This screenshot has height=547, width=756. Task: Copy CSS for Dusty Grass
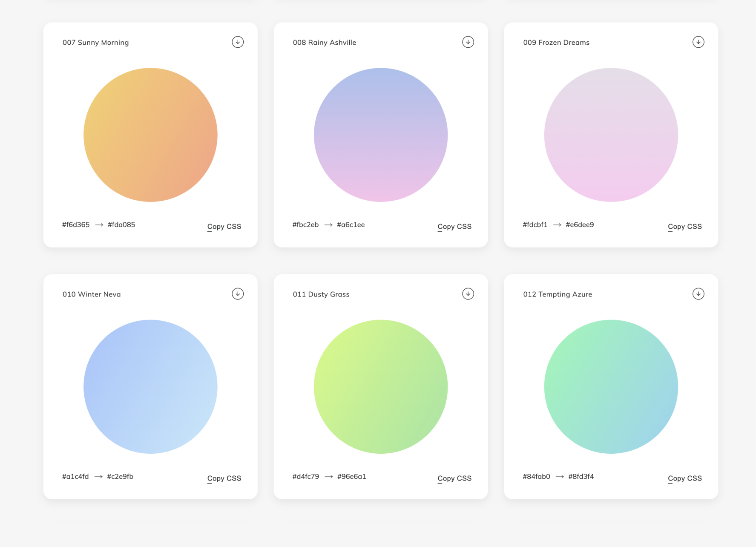tap(454, 478)
